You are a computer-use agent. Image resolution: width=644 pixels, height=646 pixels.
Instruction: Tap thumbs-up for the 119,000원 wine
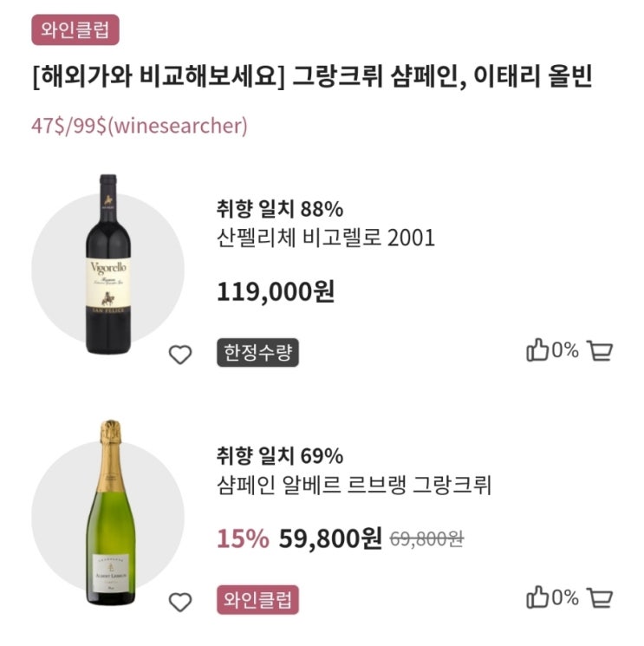[539, 351]
